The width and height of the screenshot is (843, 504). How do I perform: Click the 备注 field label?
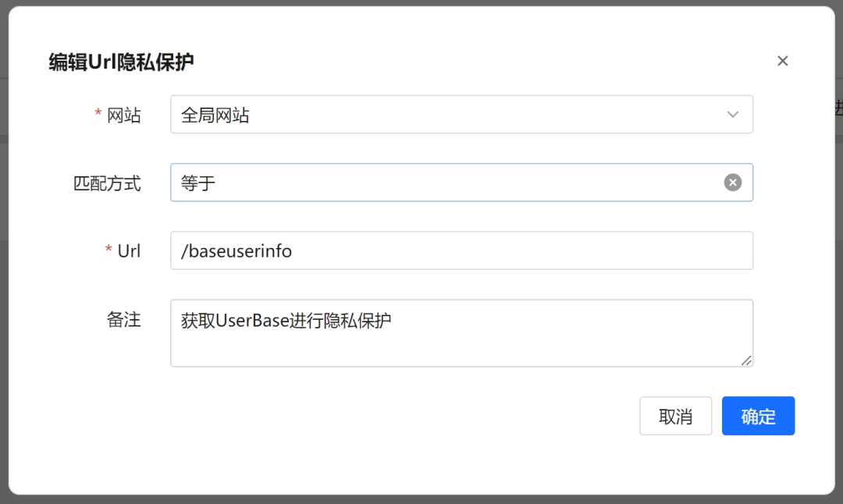(x=124, y=319)
